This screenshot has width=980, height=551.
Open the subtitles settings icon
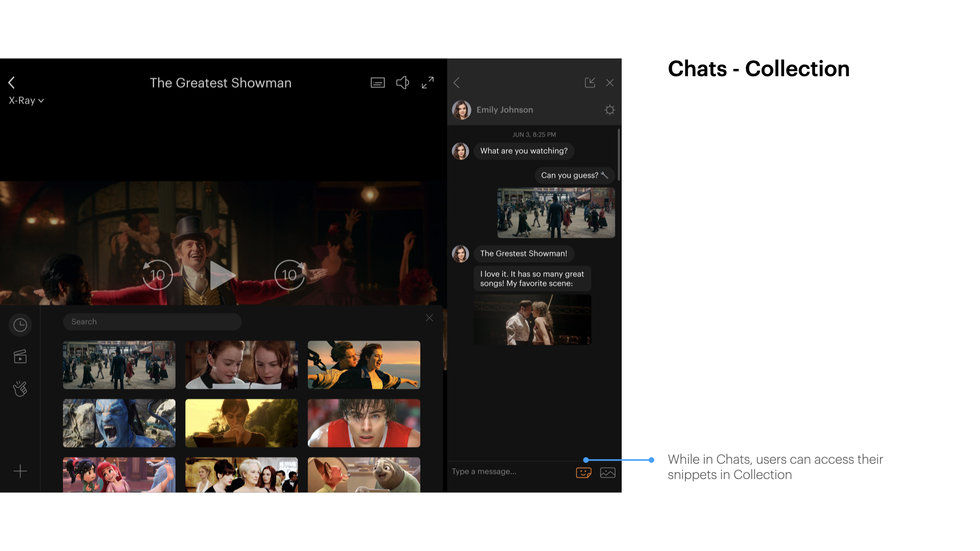(378, 83)
